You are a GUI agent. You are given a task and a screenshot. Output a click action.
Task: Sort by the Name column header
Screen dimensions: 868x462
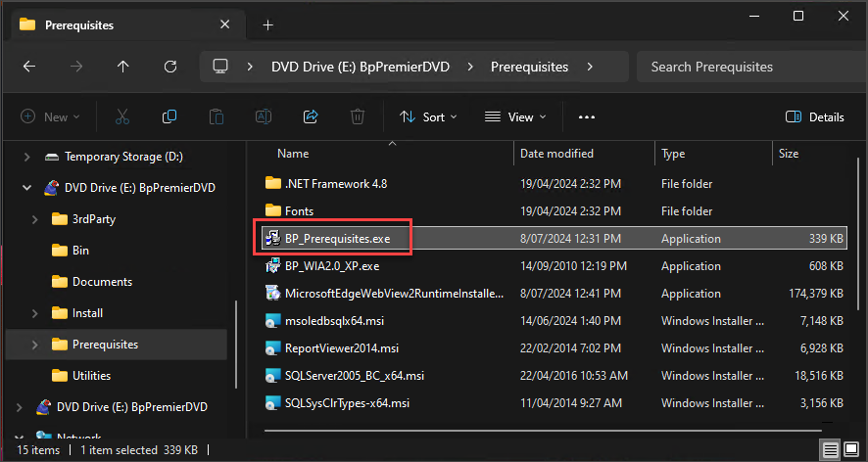click(293, 154)
